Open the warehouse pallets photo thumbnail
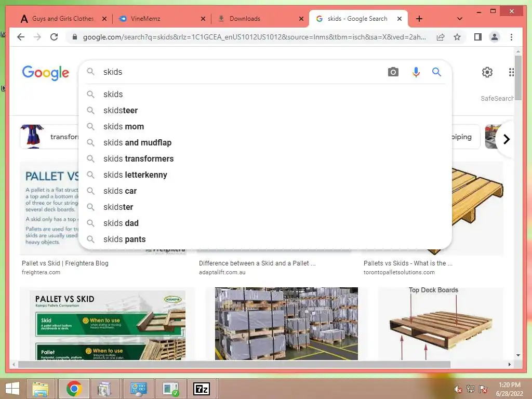 click(286, 324)
